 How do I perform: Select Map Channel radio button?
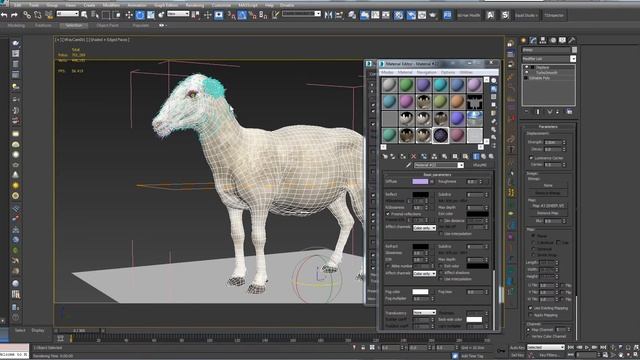tap(529, 330)
